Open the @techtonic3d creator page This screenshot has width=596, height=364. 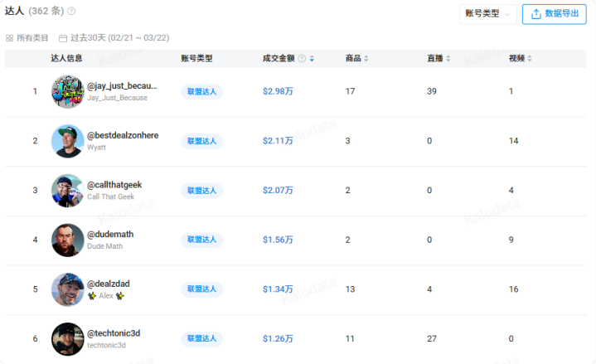pyautogui.click(x=114, y=333)
